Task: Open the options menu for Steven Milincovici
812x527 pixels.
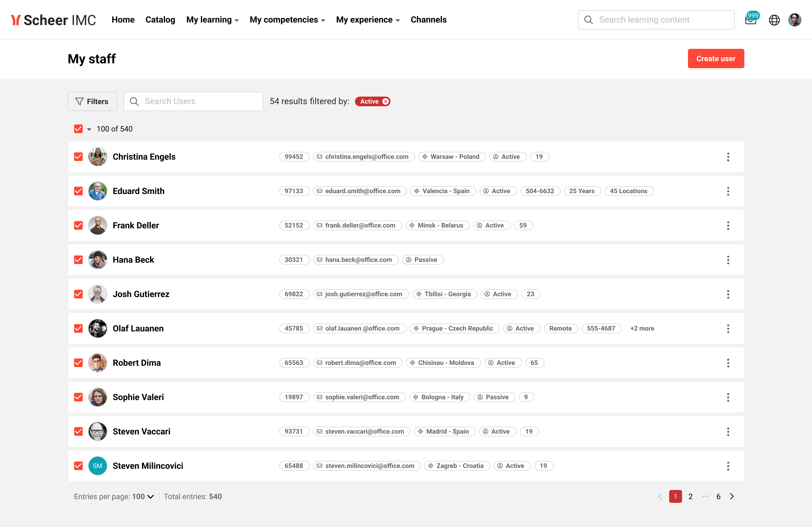Action: pos(728,466)
